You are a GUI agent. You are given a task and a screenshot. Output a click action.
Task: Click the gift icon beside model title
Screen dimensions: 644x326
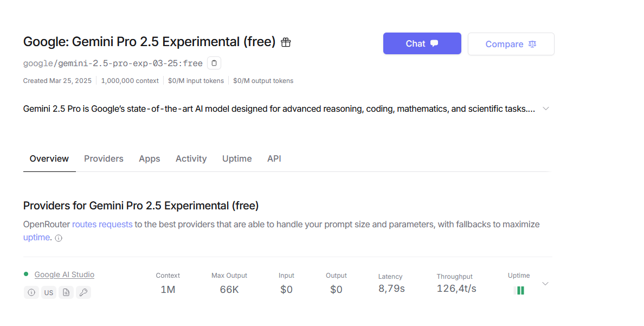(x=286, y=42)
